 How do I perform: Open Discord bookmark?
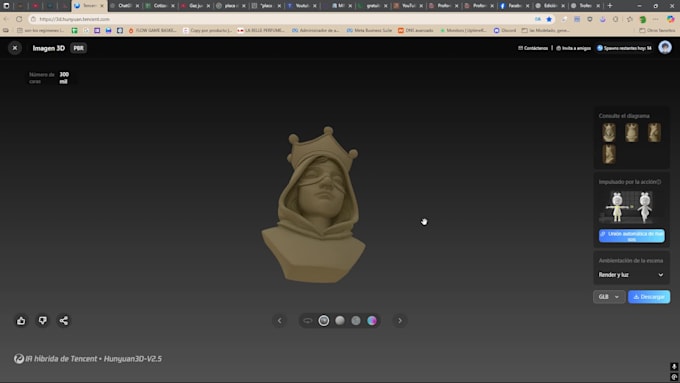click(x=505, y=30)
